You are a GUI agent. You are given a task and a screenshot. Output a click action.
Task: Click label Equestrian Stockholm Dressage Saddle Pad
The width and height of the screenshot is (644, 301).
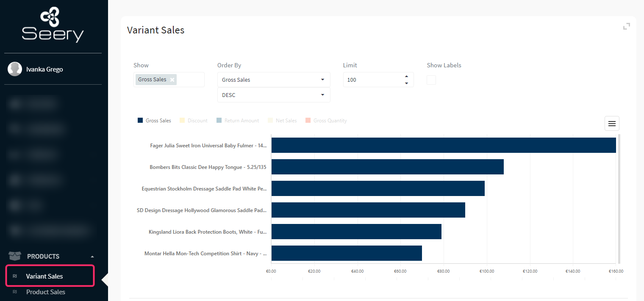click(204, 189)
